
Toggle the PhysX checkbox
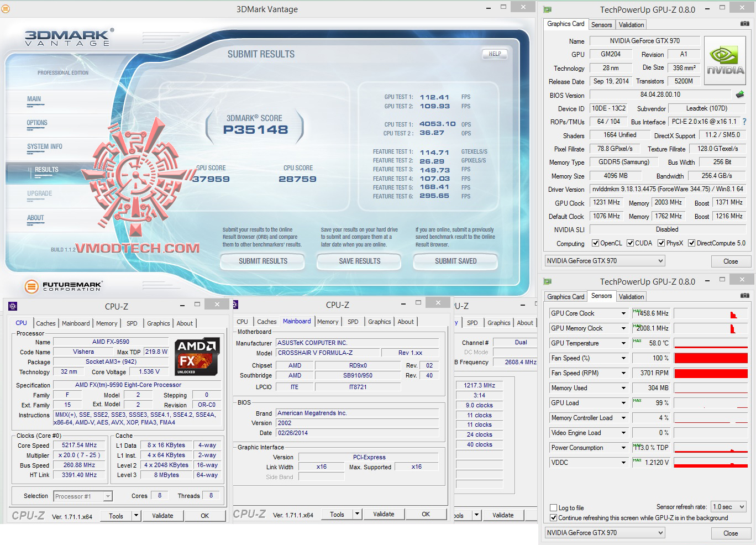pos(662,243)
